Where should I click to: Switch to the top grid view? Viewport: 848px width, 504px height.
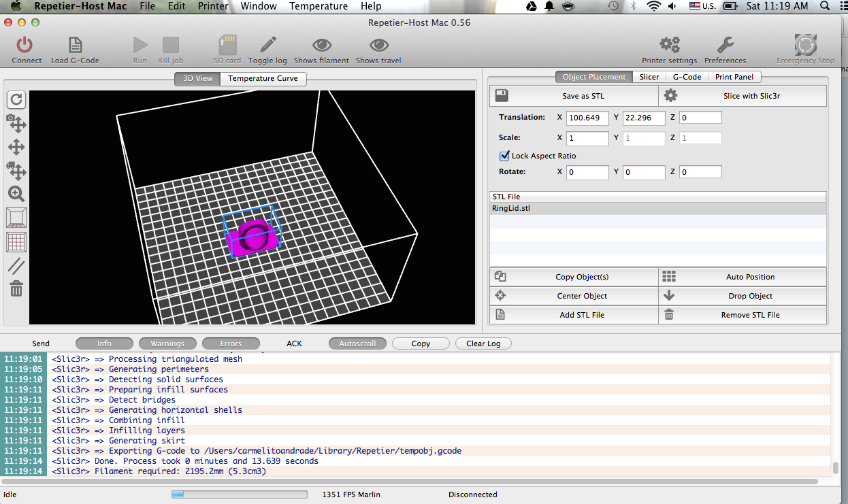click(16, 241)
